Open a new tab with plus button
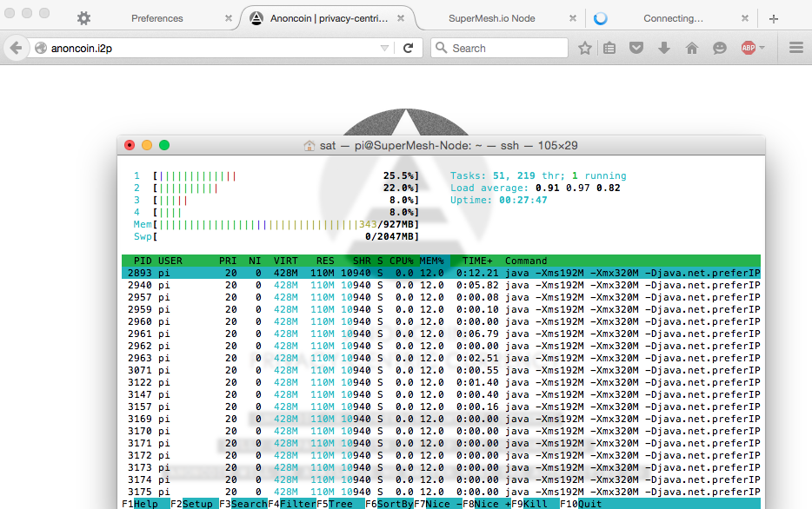The image size is (812, 509). point(774,18)
